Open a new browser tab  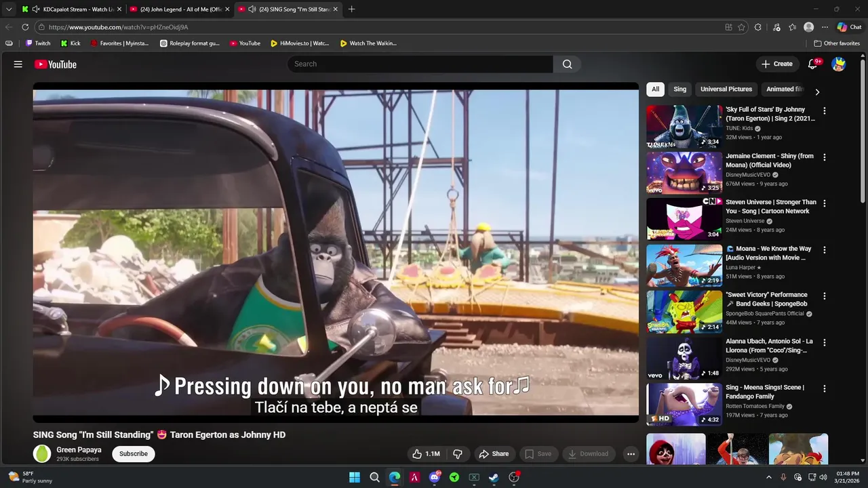coord(351,9)
